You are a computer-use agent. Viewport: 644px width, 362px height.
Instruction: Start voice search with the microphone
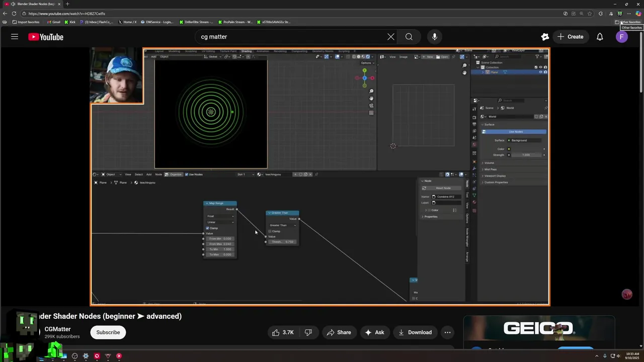435,37
